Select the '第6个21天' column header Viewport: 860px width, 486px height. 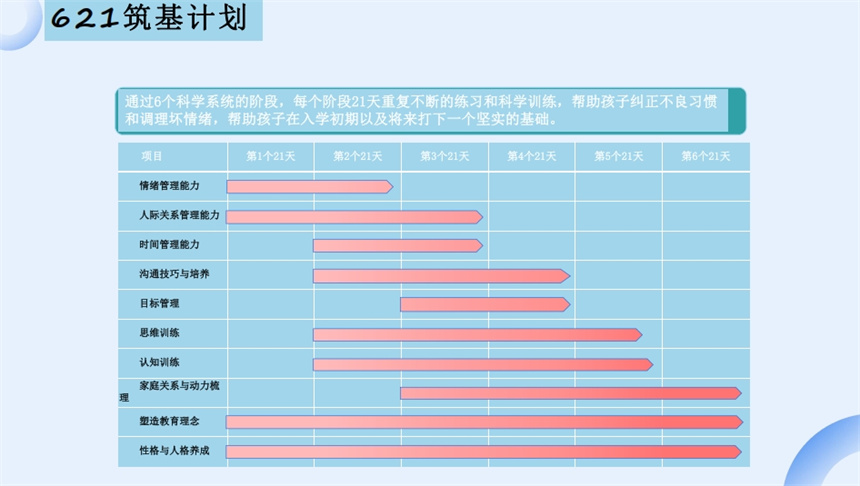(x=706, y=156)
